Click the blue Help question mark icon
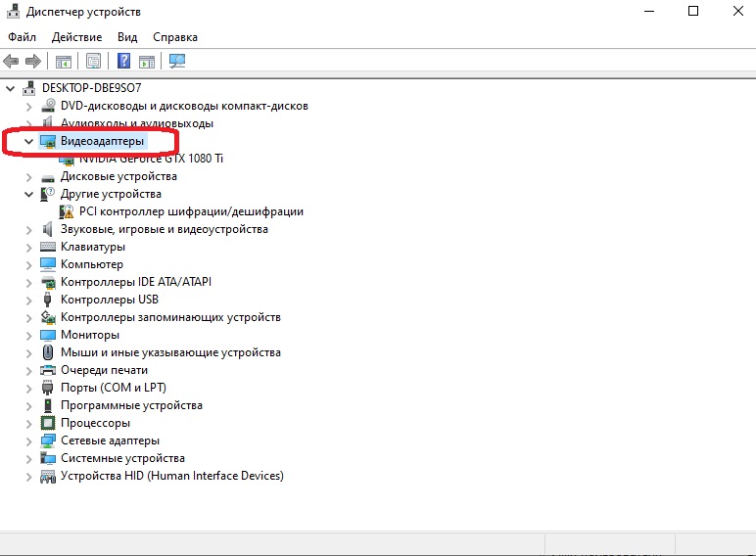 pyautogui.click(x=124, y=61)
